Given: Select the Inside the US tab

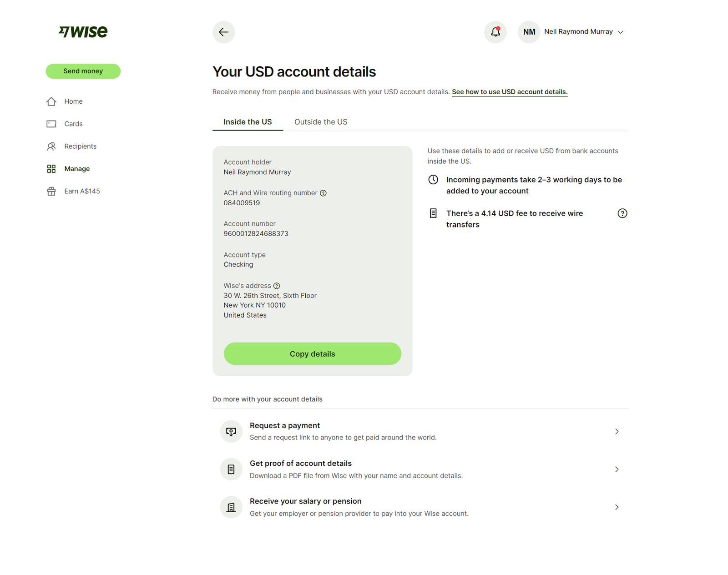Looking at the screenshot, I should coord(248,122).
